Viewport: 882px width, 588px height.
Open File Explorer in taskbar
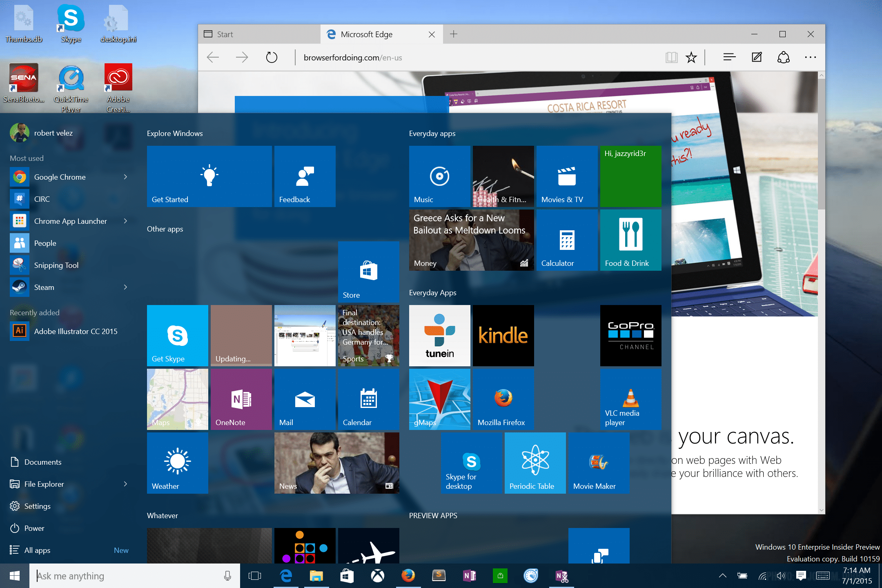(316, 576)
